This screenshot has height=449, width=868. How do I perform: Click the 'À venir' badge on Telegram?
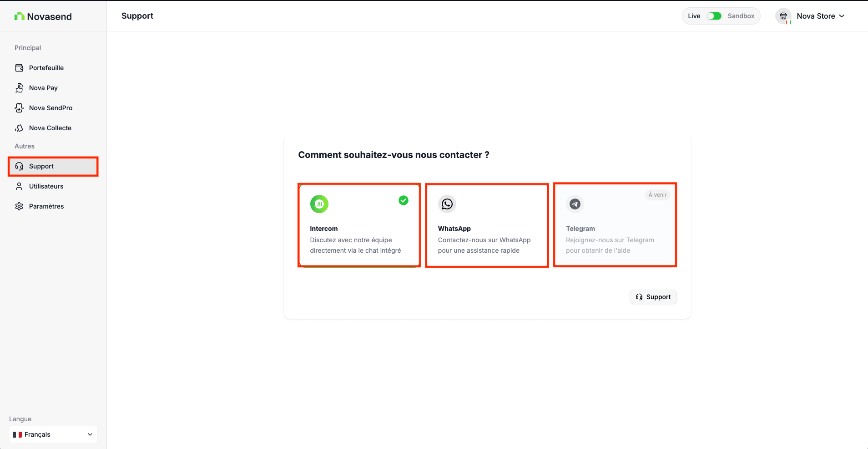click(658, 195)
